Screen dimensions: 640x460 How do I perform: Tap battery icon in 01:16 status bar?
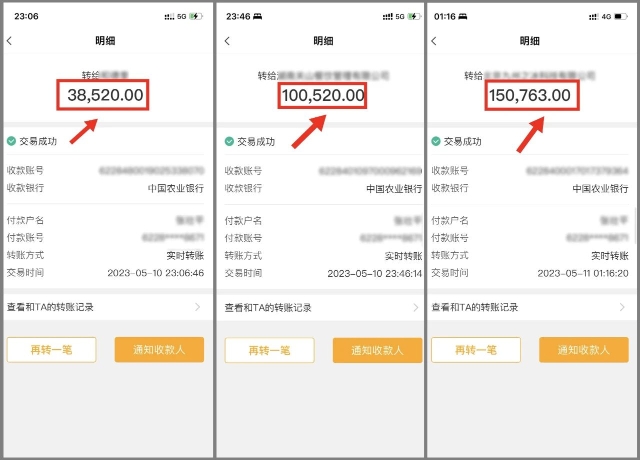621,16
